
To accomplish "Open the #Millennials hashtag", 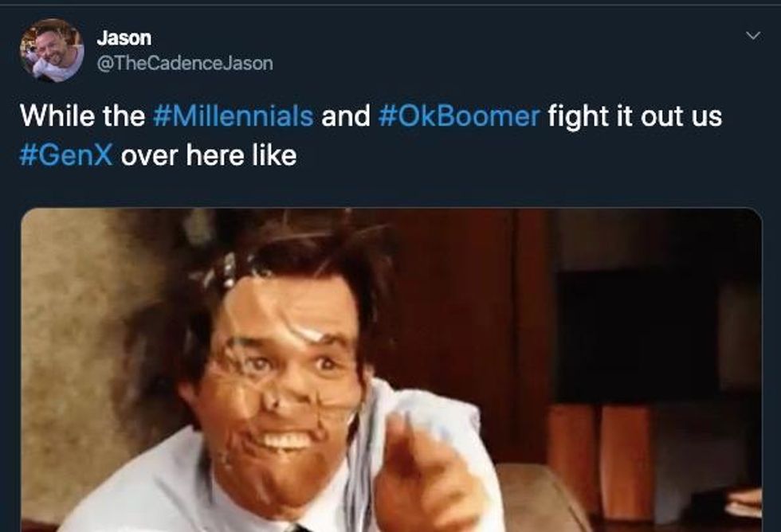I will click(x=232, y=116).
